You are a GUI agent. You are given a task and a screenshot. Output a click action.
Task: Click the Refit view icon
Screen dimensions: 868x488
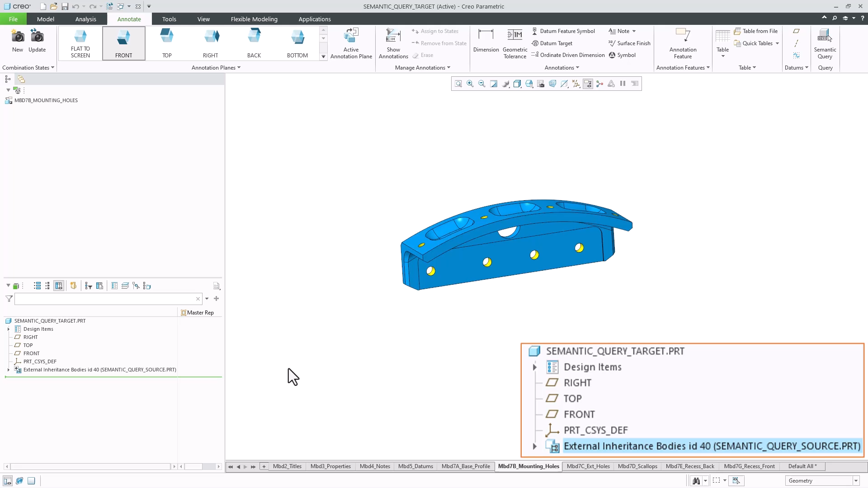pos(458,84)
